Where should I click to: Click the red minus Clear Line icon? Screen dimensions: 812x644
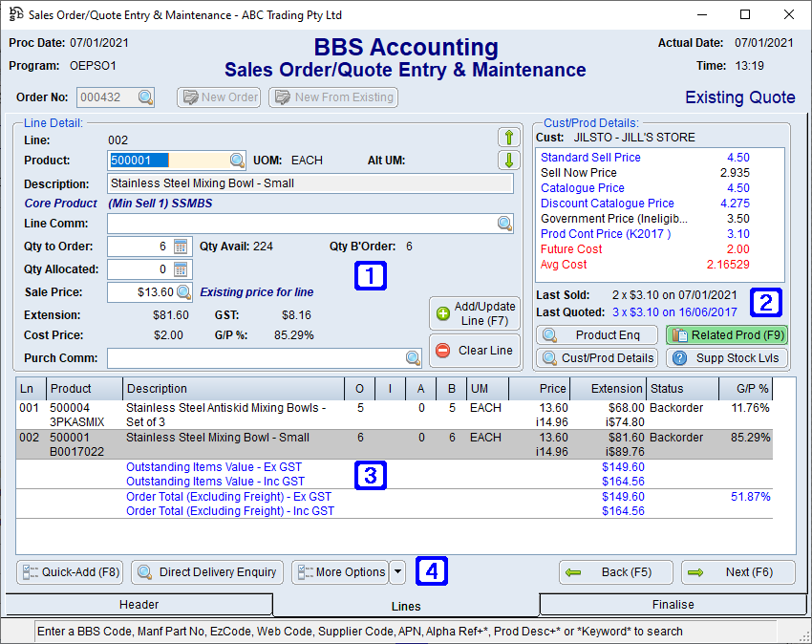coord(441,350)
